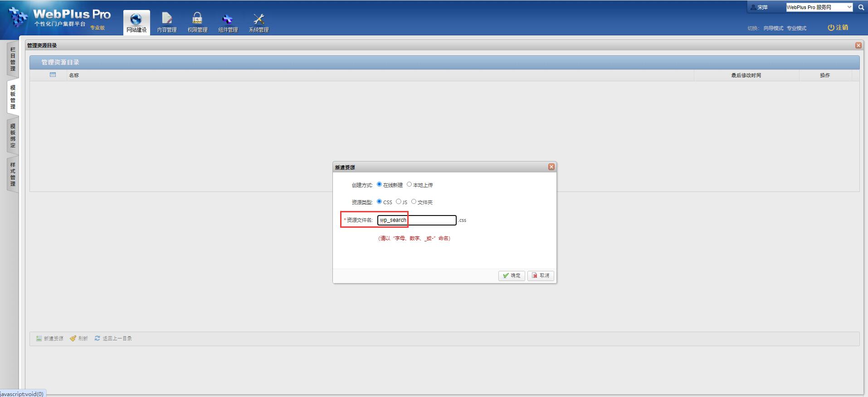Switch to the 样式管理 side tab
The width and height of the screenshot is (868, 397).
point(13,174)
